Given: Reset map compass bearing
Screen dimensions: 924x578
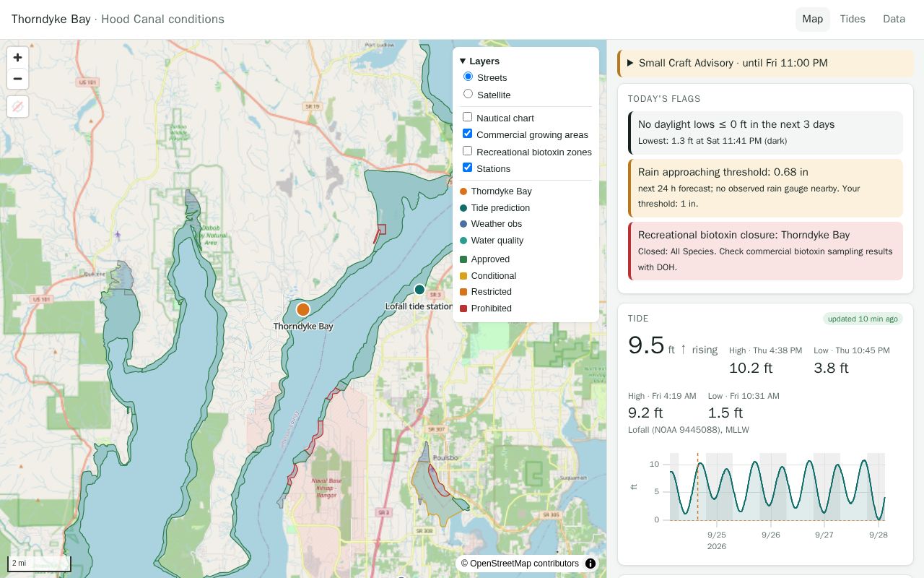Looking at the screenshot, I should pyautogui.click(x=17, y=106).
